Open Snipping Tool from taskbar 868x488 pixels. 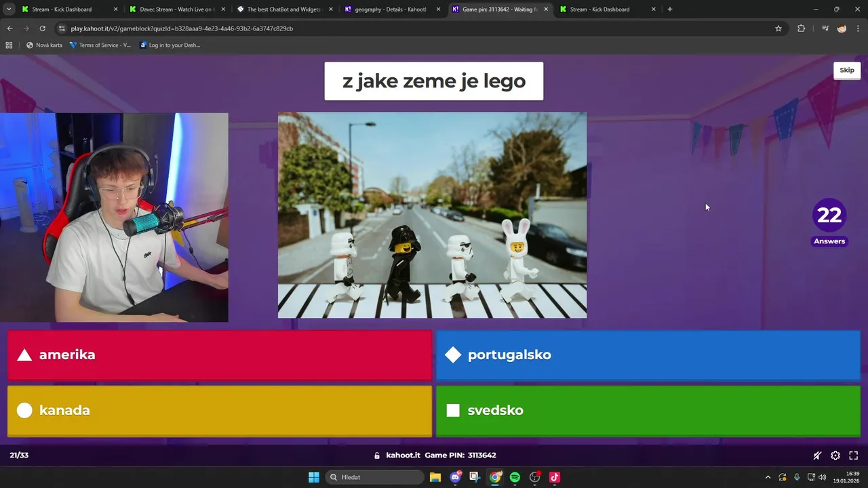click(475, 477)
